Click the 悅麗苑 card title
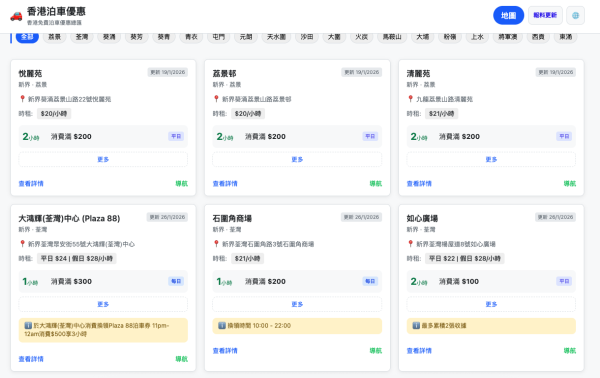Viewport: 600px width, 378px height. tap(30, 73)
